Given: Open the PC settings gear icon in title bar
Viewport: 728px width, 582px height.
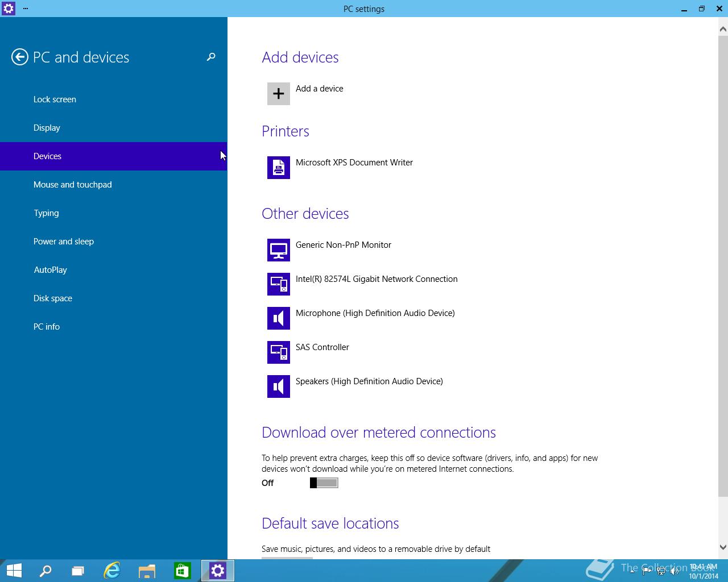Looking at the screenshot, I should click(x=9, y=9).
